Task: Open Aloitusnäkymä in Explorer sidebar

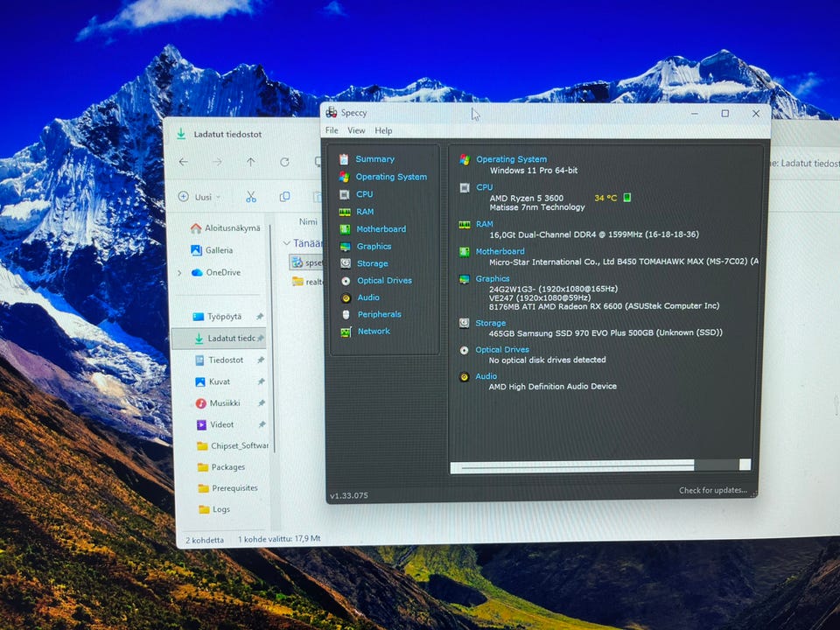Action: coord(225,228)
